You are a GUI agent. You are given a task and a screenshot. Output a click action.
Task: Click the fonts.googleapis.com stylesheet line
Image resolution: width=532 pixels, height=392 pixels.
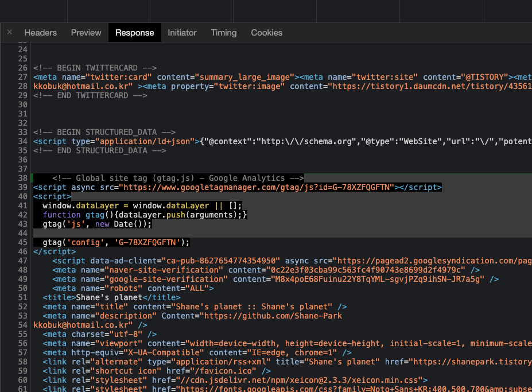tap(288, 389)
